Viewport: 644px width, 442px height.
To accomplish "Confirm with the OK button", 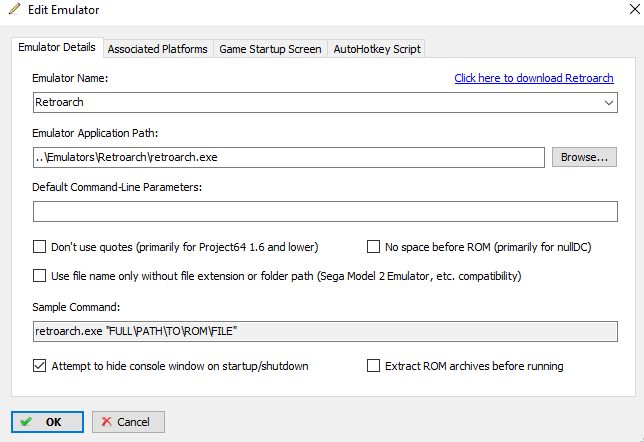I will click(x=47, y=422).
